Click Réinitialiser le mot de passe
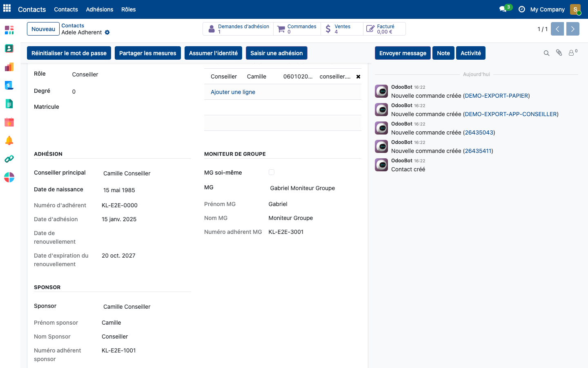588x368 pixels. 69,53
